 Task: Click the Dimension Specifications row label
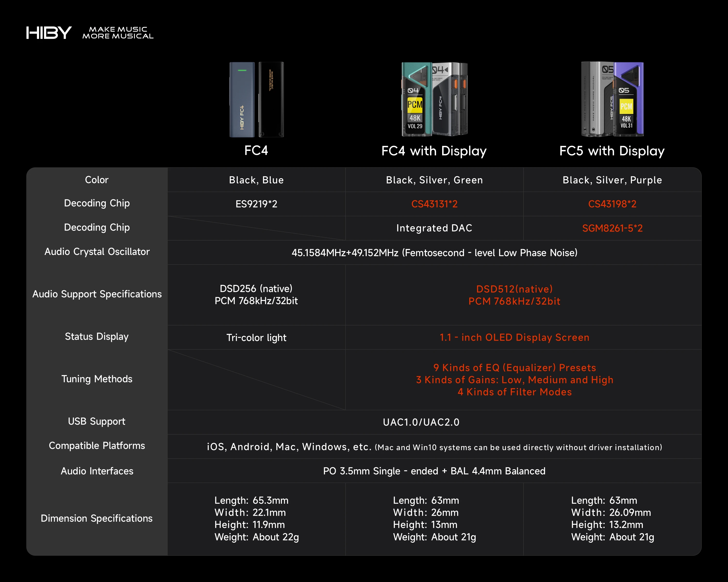pos(97,518)
